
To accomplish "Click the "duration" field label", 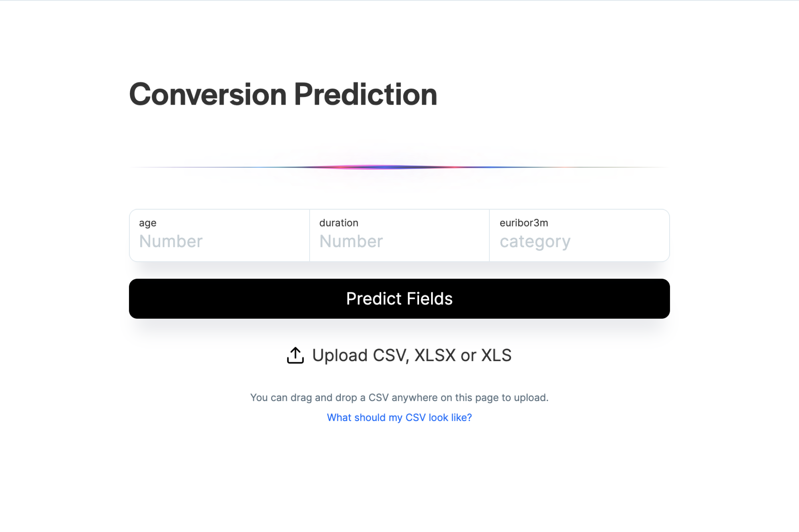I will (338, 223).
